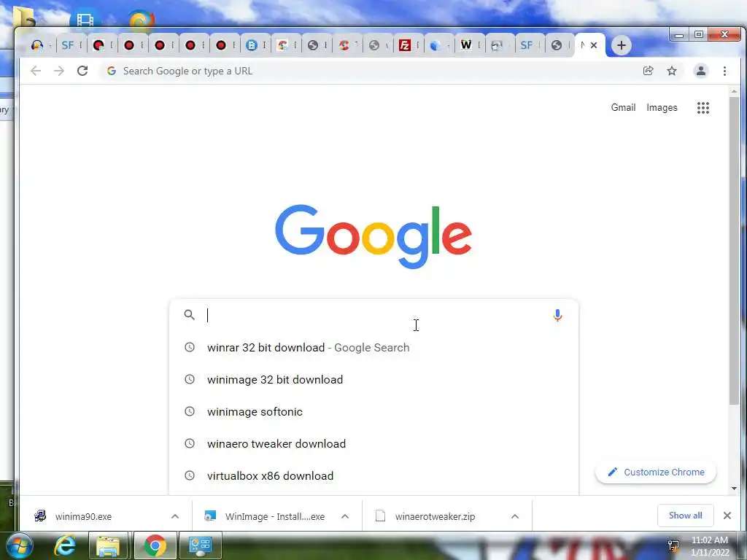Select suggestion winimage 32 bit download
The image size is (747, 560).
(374, 379)
